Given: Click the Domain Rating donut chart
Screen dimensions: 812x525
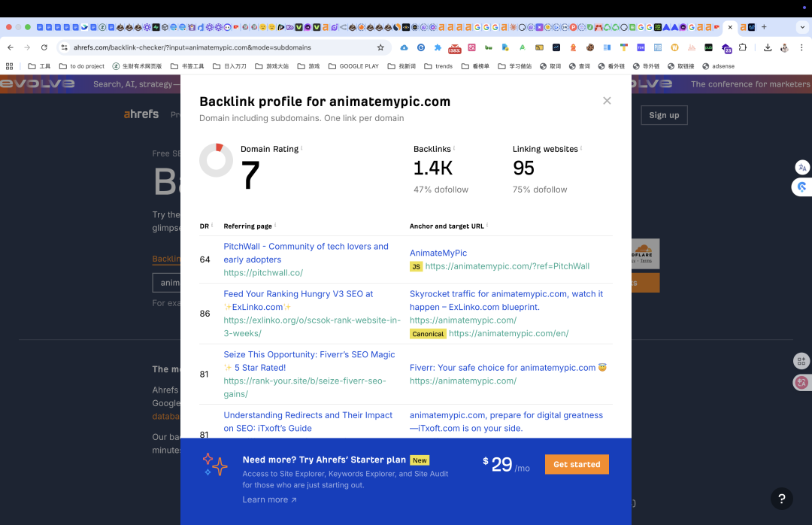Looking at the screenshot, I should 216,160.
